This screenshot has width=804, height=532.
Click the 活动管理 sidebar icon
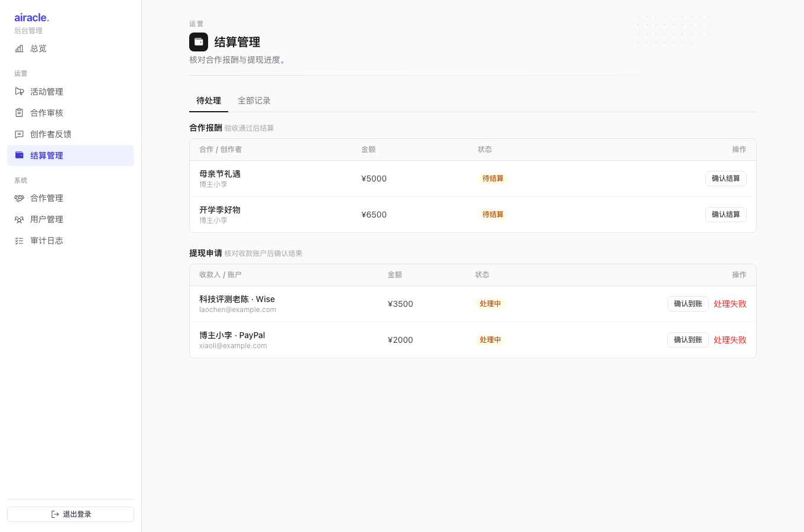(x=19, y=92)
